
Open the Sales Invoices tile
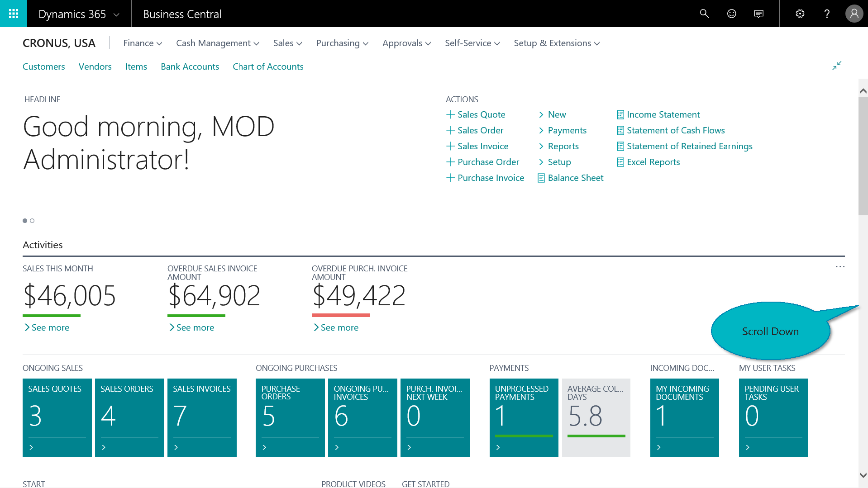[202, 417]
